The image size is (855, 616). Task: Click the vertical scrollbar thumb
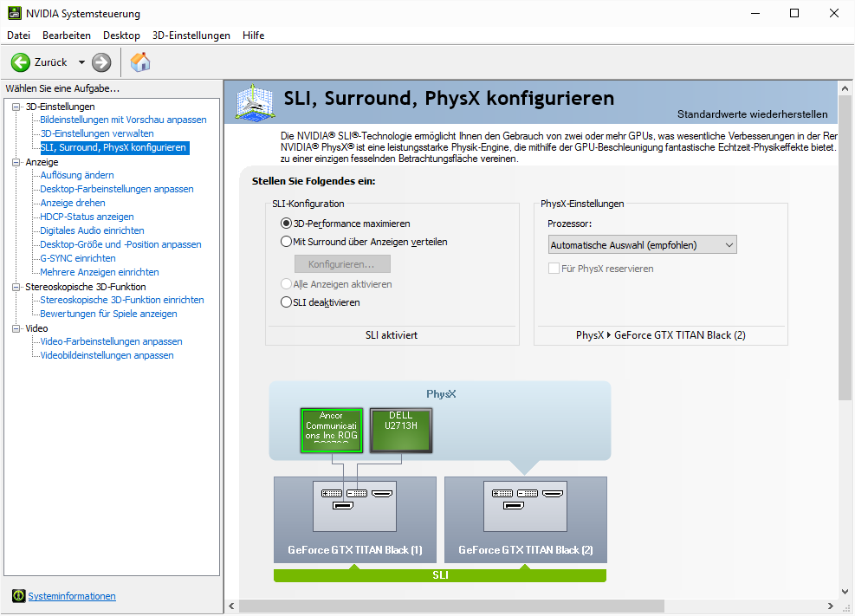point(845,248)
